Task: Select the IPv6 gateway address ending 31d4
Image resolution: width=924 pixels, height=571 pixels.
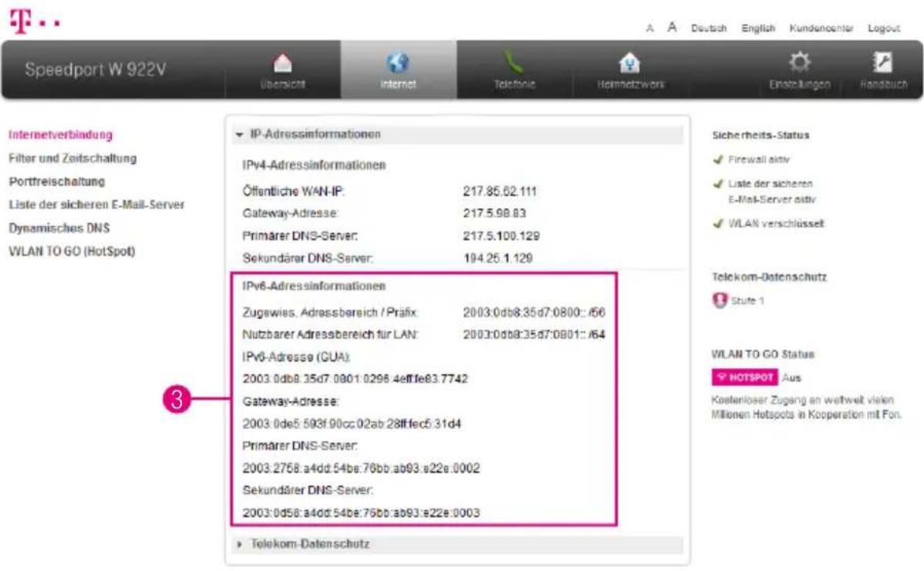Action: click(352, 424)
